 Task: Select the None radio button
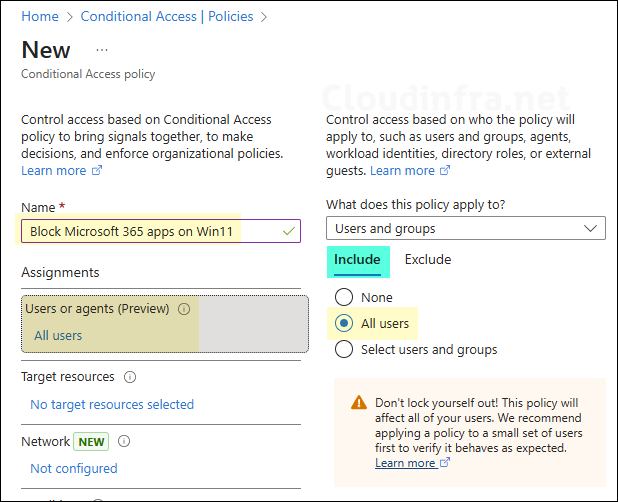344,297
